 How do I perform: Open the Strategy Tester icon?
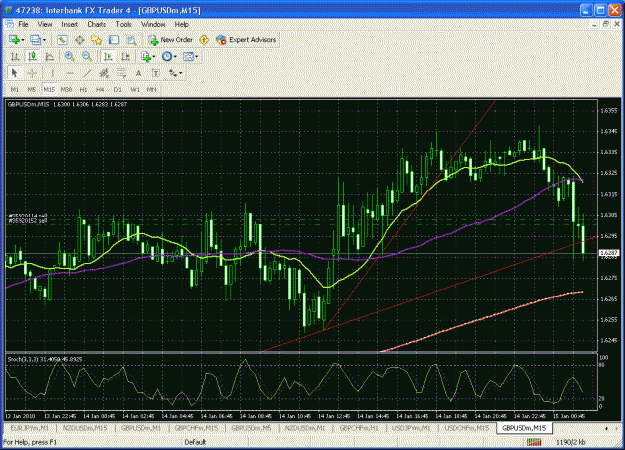coord(131,40)
